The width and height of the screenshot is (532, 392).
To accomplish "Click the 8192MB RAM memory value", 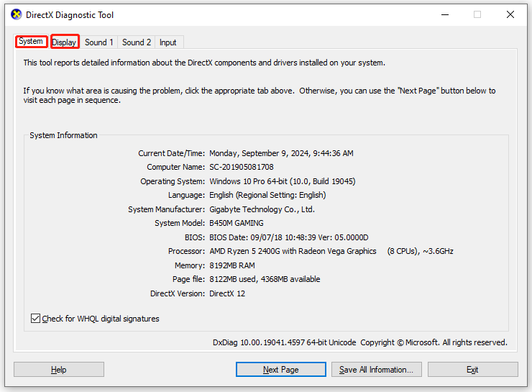I will (x=232, y=265).
